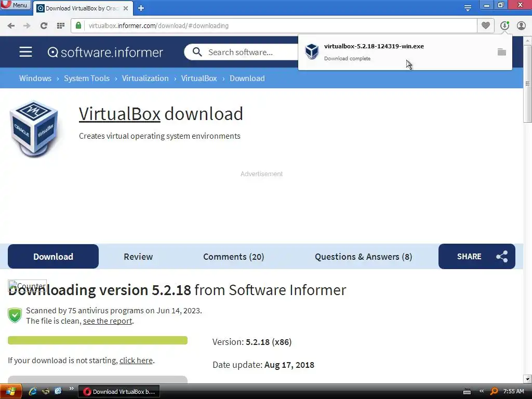This screenshot has height=399, width=532.
Task: Expand hidden system tray icons
Action: pyautogui.click(x=482, y=391)
